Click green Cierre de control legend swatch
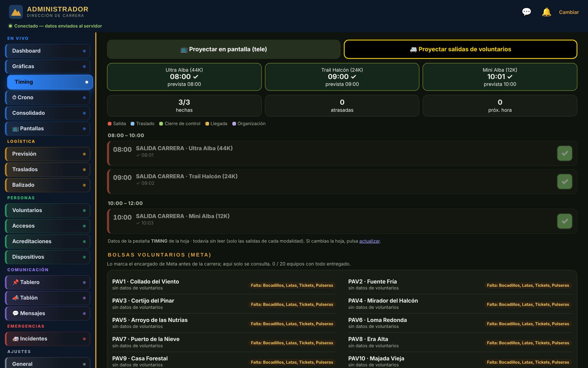588x368 pixels. 161,124
